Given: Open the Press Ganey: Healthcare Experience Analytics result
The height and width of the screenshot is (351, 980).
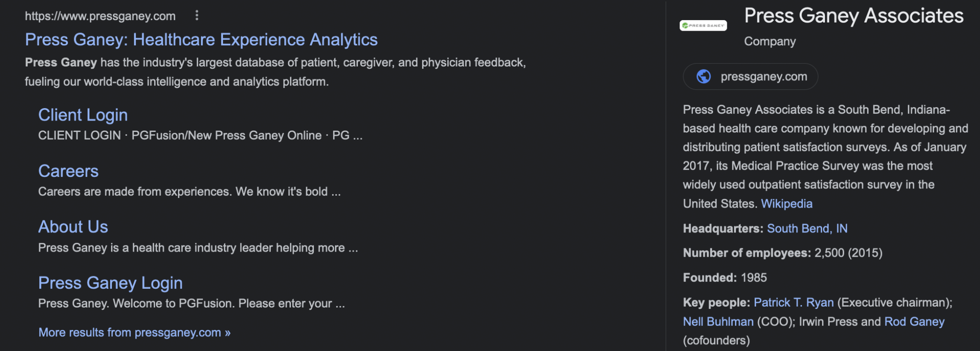Looking at the screenshot, I should pyautogui.click(x=201, y=40).
